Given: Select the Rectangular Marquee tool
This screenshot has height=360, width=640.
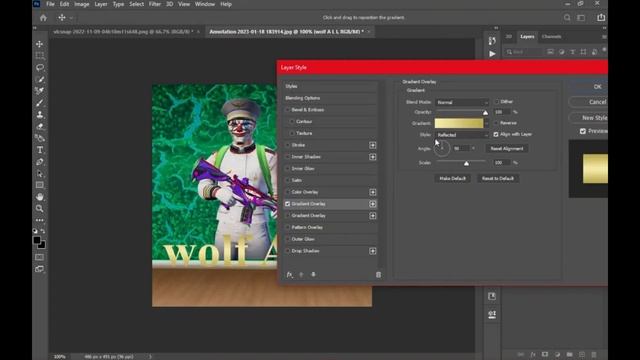Looking at the screenshot, I should pos(40,56).
